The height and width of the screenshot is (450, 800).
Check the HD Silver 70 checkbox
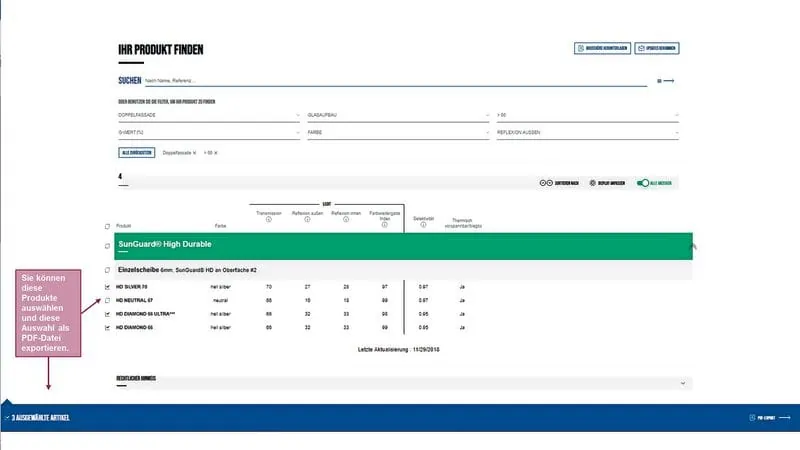click(108, 287)
